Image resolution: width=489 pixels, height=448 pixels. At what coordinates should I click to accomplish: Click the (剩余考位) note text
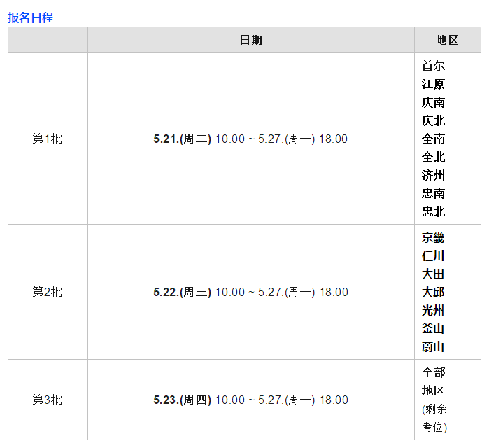(x=434, y=418)
